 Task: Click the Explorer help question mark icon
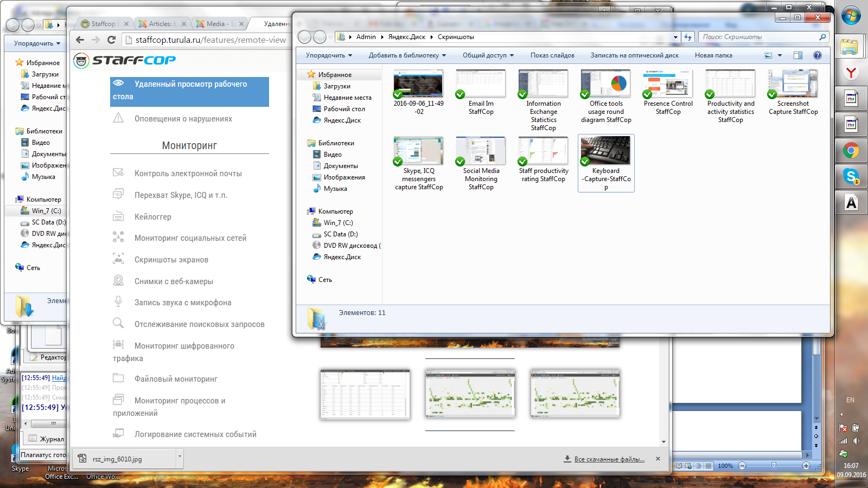coord(818,55)
